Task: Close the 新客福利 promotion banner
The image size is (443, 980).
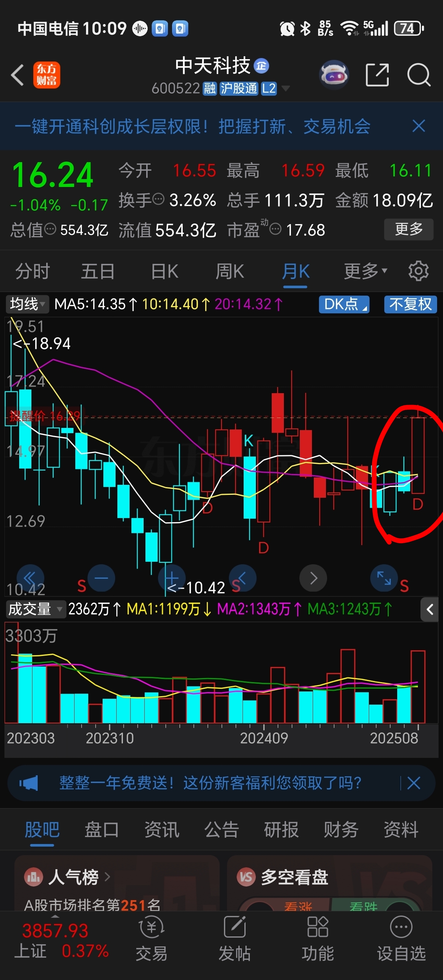Action: pos(414,783)
